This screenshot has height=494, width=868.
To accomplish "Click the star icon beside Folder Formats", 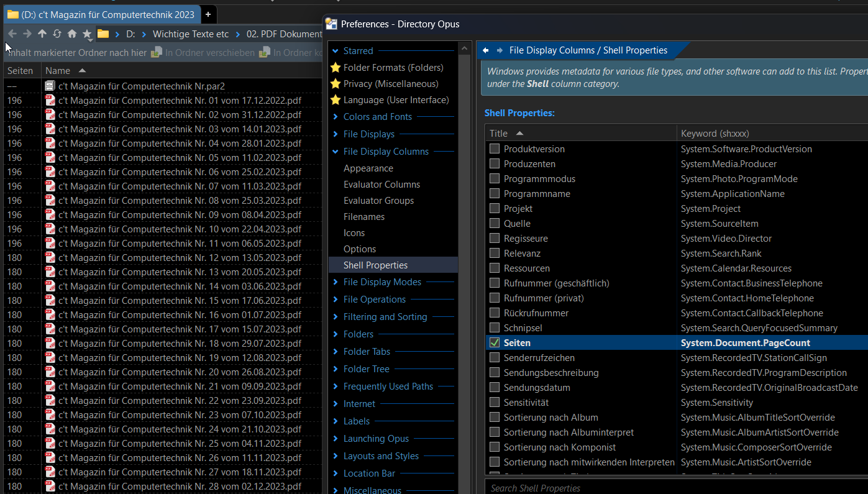I will (x=336, y=67).
